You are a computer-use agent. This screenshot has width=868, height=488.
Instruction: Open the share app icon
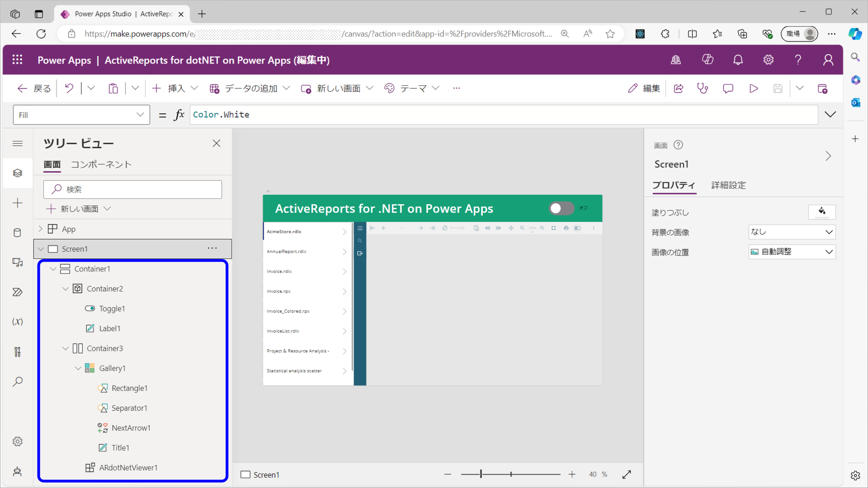click(x=679, y=89)
